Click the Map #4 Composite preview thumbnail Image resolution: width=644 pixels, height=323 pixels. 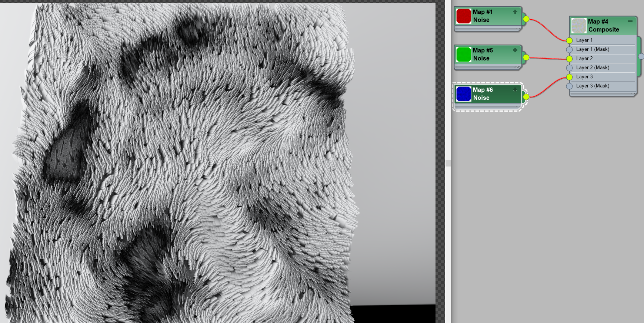(579, 26)
